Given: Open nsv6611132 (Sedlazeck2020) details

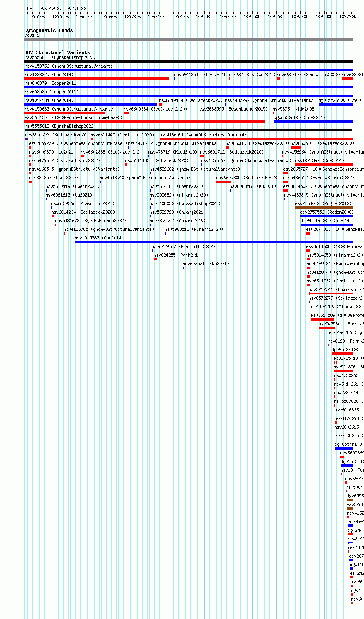Looking at the screenshot, I should [157, 160].
